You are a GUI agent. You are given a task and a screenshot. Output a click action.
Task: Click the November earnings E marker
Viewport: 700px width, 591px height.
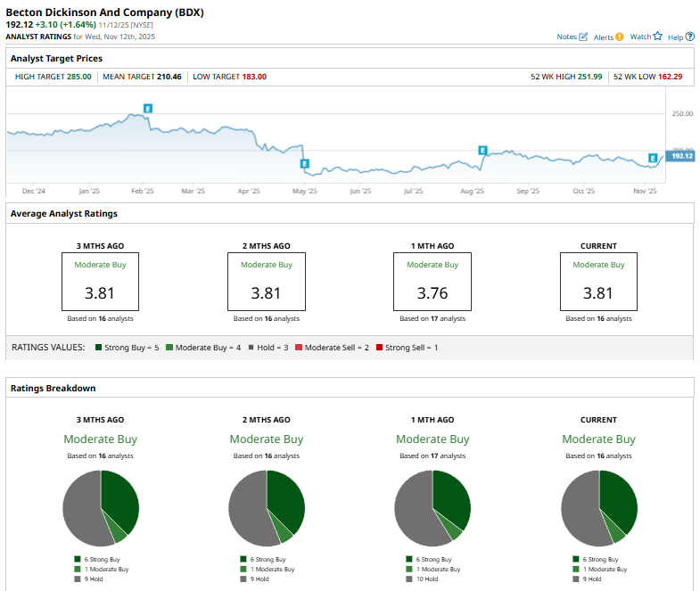point(653,158)
